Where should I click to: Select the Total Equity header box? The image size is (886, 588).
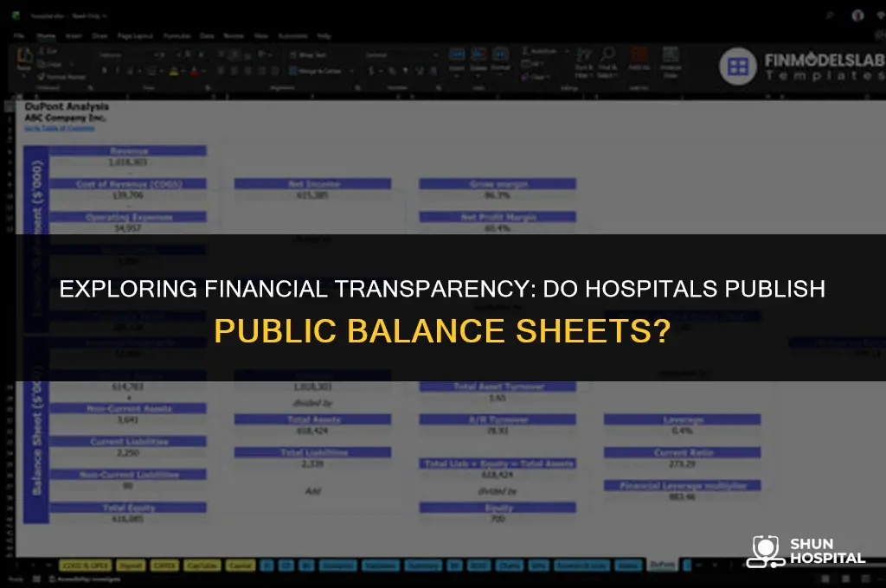128,508
